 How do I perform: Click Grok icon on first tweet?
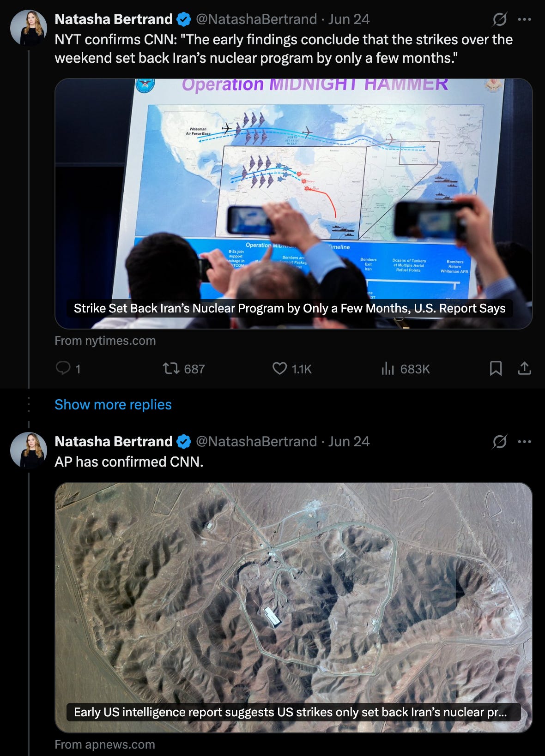coord(500,19)
